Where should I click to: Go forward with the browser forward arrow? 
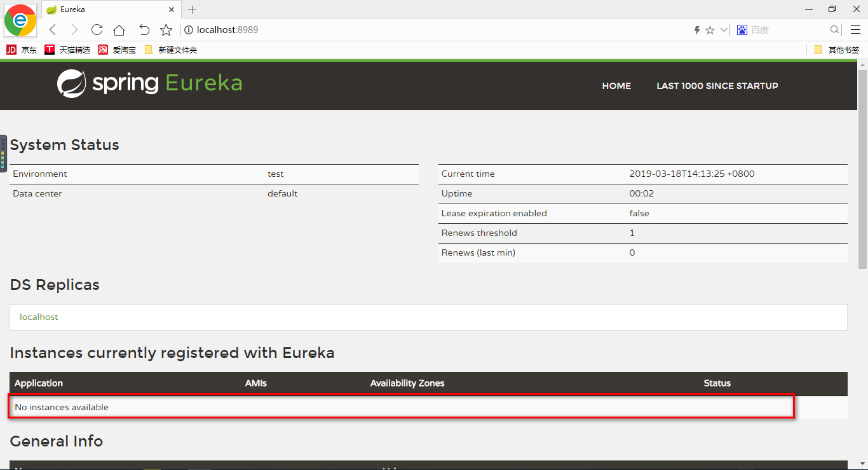coord(74,30)
